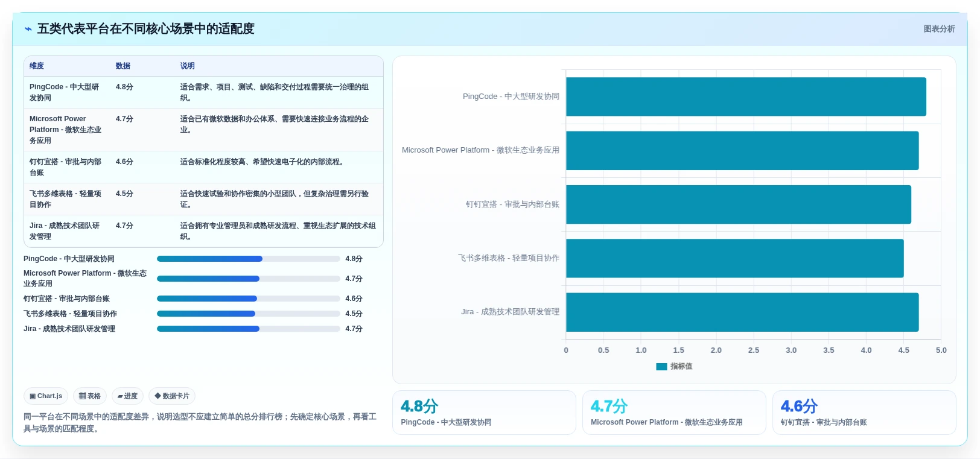Click the PingCode 4.8分 progress bar

(248, 259)
